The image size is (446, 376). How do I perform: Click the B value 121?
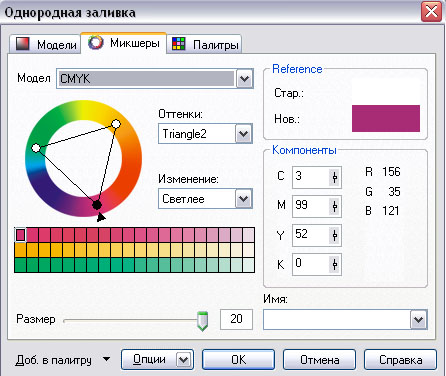391,211
